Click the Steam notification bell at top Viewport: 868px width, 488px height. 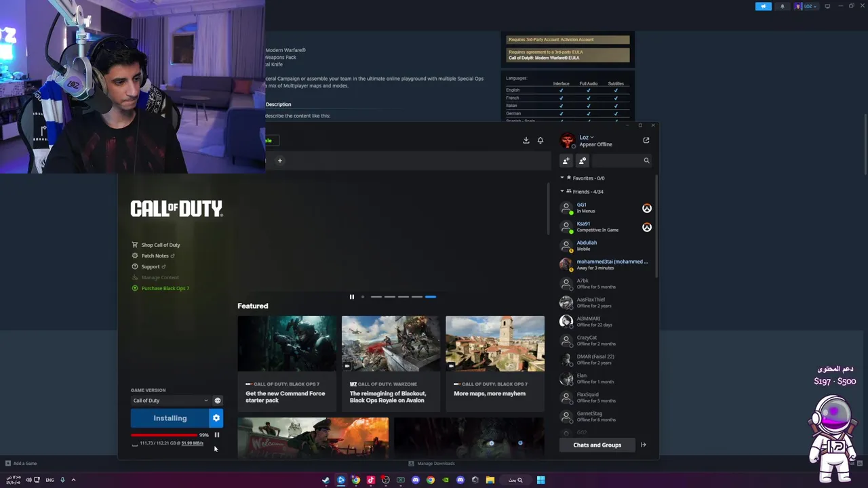[782, 6]
